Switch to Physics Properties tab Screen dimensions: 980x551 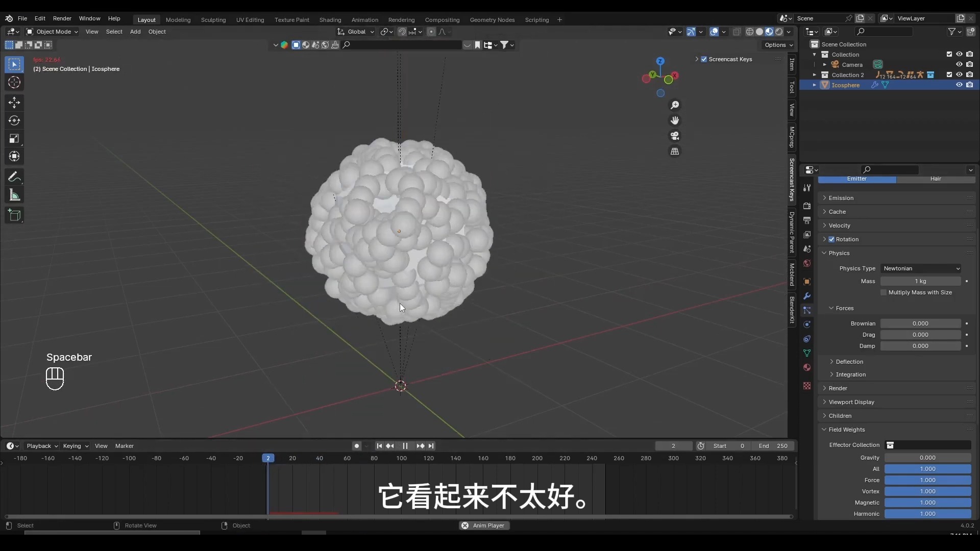click(x=807, y=324)
